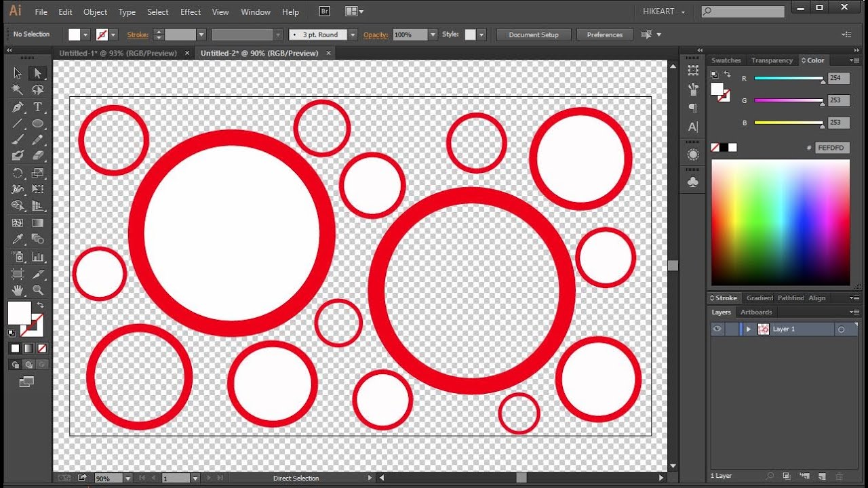Reset default fill and stroke in toolbox

tap(12, 333)
